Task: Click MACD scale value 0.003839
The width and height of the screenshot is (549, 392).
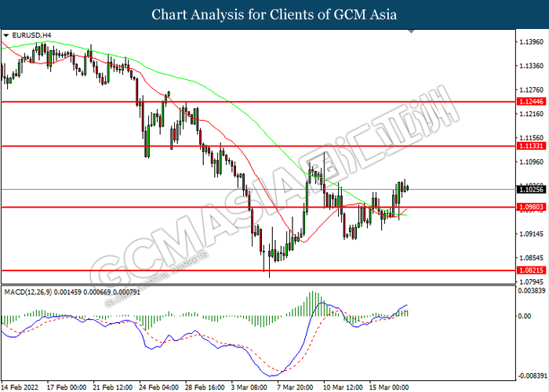Action: (532, 291)
